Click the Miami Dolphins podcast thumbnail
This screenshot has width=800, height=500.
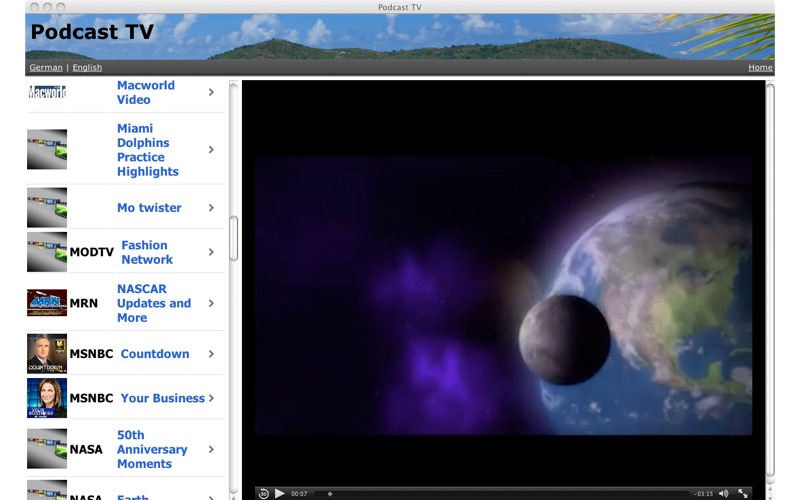(x=47, y=149)
